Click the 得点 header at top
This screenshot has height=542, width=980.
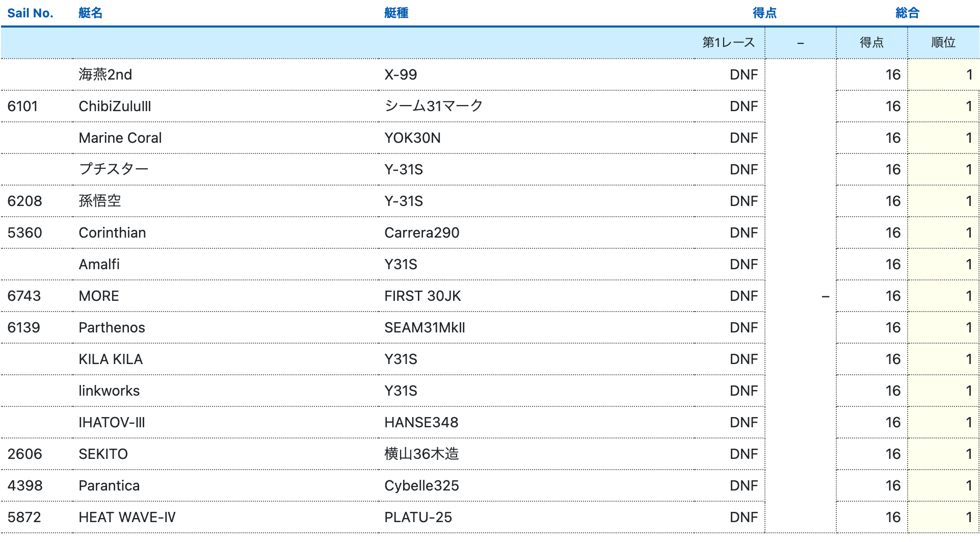click(x=764, y=13)
